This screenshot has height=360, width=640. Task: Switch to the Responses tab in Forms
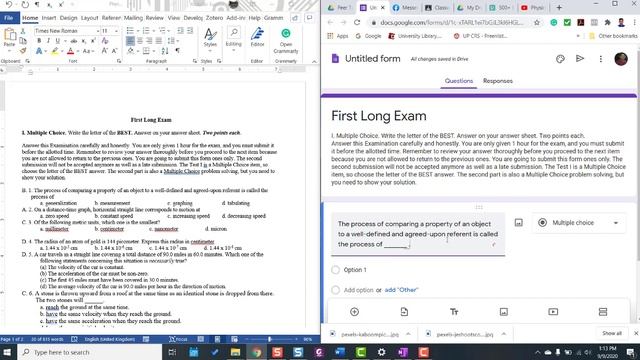[x=498, y=81]
